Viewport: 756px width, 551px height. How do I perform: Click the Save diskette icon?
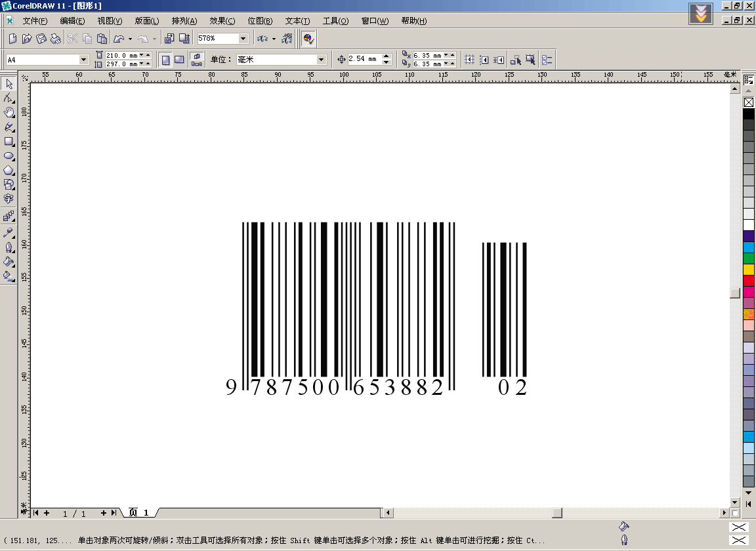coord(41,39)
